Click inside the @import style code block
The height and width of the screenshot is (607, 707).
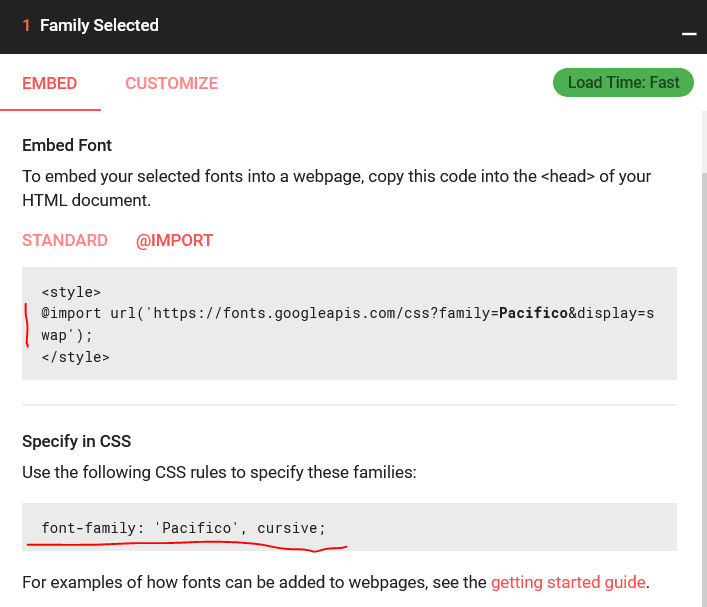click(349, 324)
